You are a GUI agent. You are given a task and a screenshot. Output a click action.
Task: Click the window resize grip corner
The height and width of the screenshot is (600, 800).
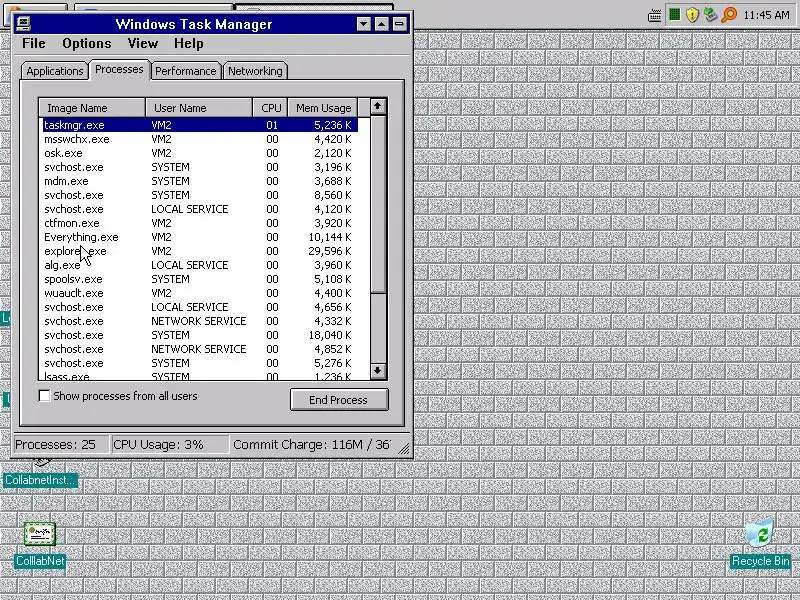[x=404, y=448]
